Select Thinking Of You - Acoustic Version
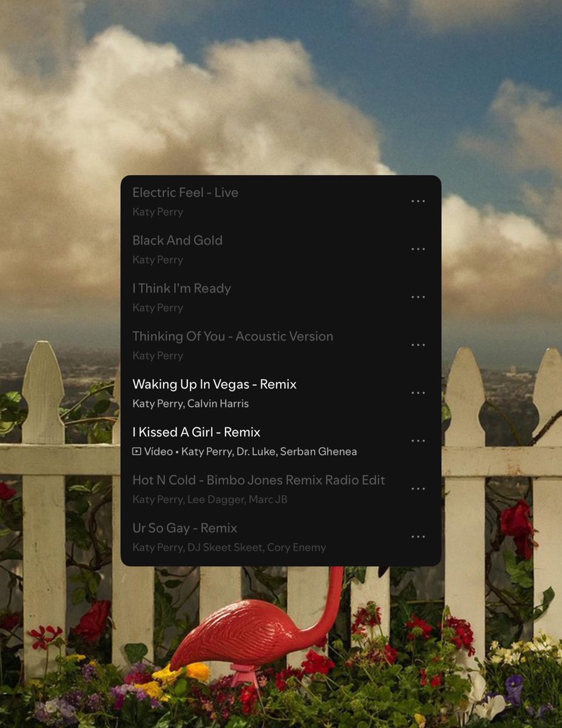The width and height of the screenshot is (562, 728). click(233, 336)
